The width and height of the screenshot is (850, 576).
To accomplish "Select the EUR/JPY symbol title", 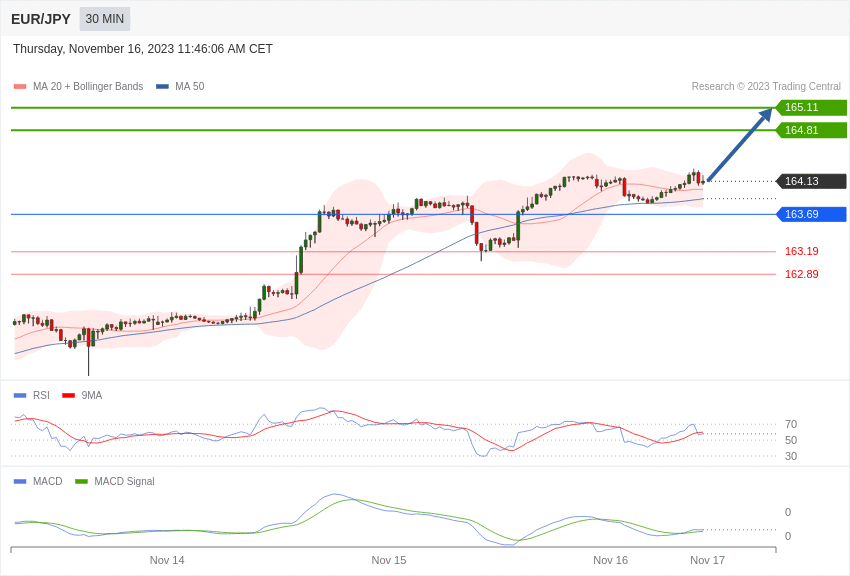I will point(41,19).
